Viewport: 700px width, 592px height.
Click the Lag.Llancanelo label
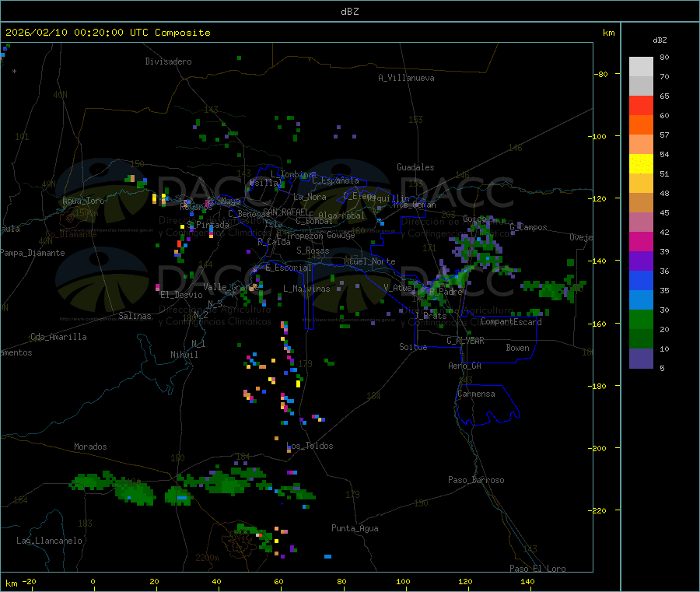pyautogui.click(x=50, y=541)
